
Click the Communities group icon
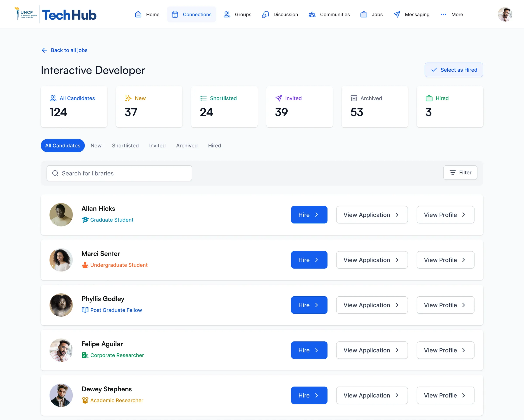(312, 14)
